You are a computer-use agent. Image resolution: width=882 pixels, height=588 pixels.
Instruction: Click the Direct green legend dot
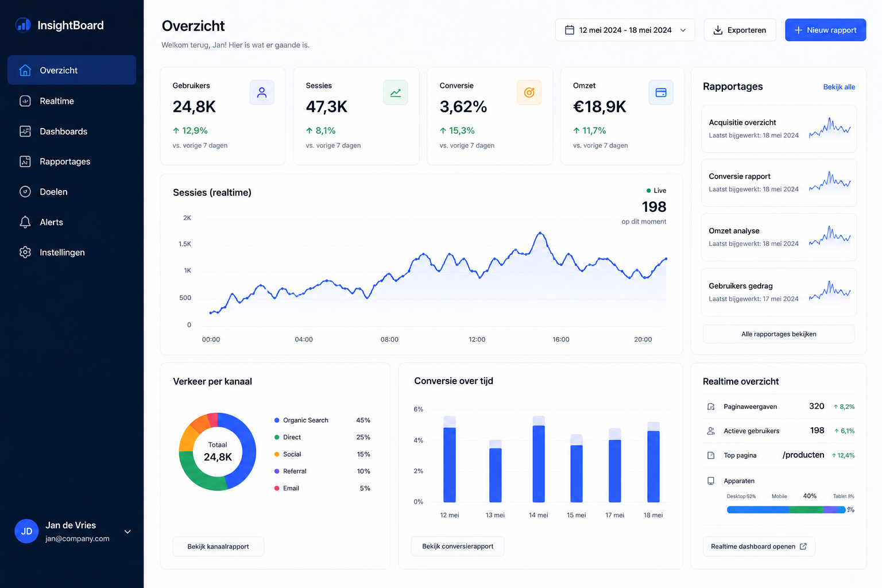tap(277, 437)
